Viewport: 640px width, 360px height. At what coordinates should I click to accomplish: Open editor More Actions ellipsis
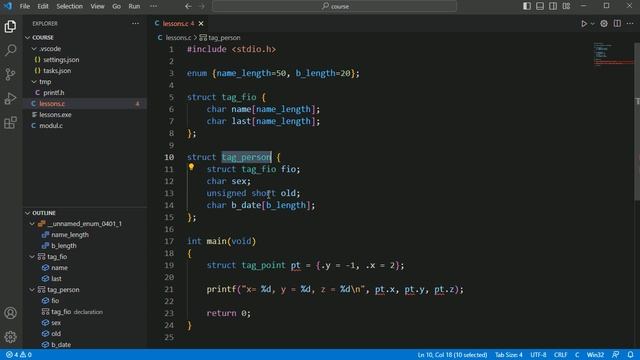(x=630, y=24)
